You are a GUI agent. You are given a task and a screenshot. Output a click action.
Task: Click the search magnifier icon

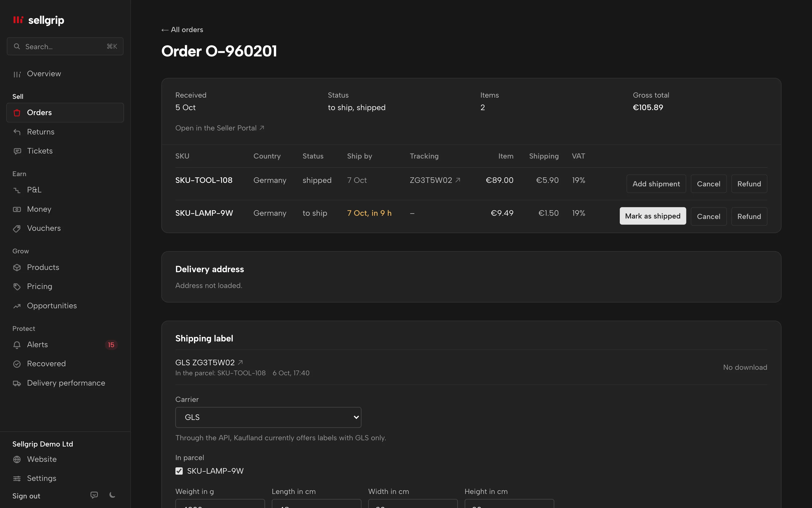(17, 46)
